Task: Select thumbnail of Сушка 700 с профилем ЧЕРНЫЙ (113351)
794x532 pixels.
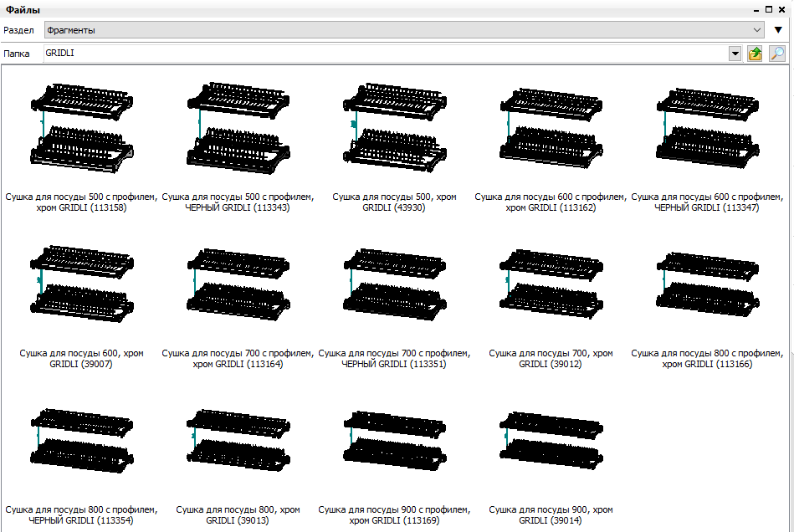Action: coord(394,284)
